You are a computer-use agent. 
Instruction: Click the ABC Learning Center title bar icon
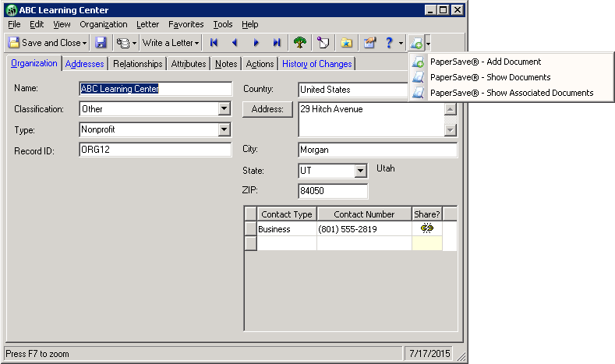[12, 10]
